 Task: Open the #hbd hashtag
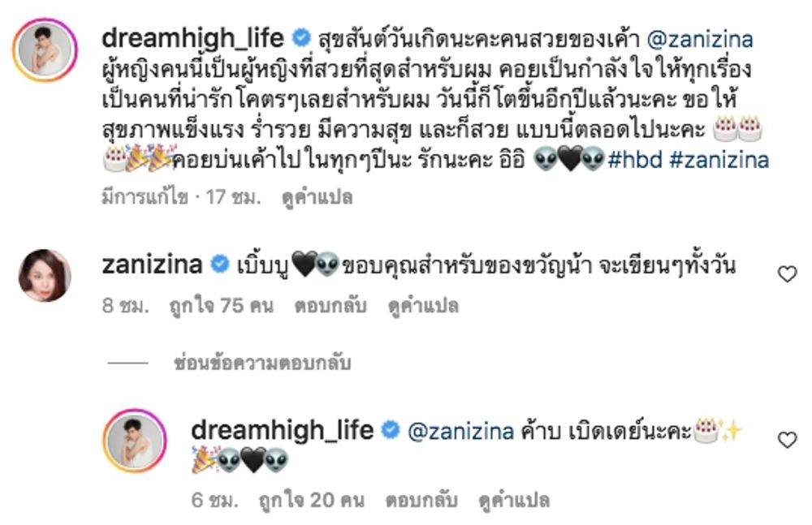pos(635,160)
